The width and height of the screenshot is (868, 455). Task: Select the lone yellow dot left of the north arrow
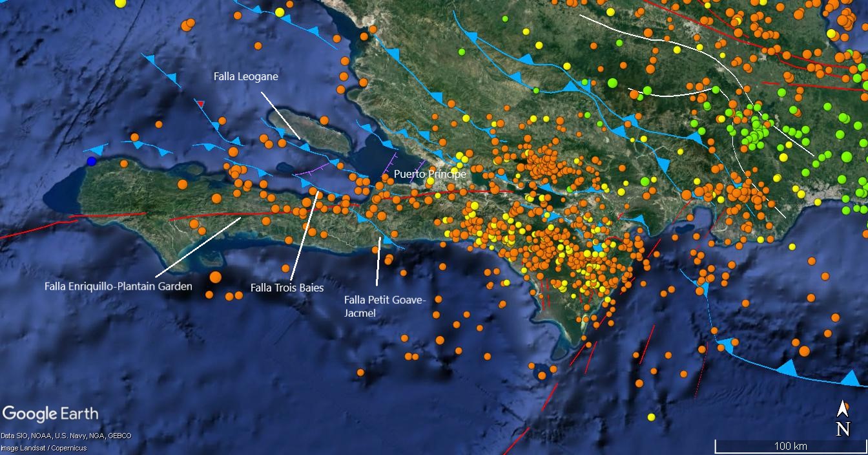651,417
